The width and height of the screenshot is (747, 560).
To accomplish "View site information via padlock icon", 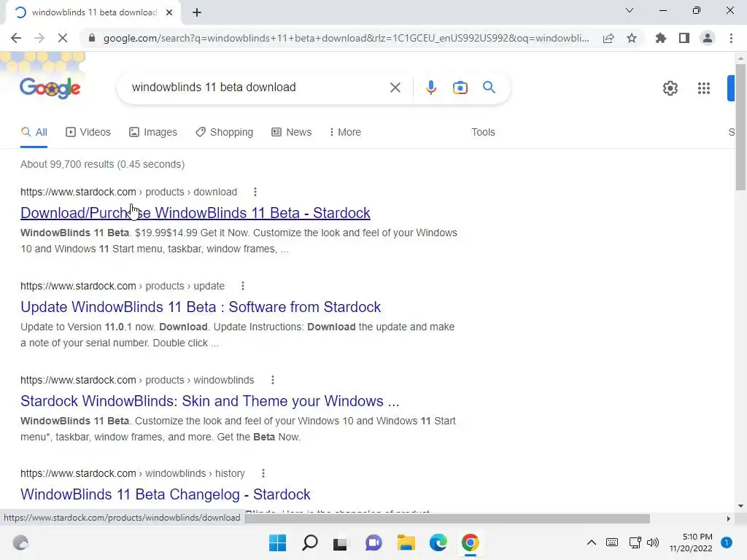I will pos(92,38).
